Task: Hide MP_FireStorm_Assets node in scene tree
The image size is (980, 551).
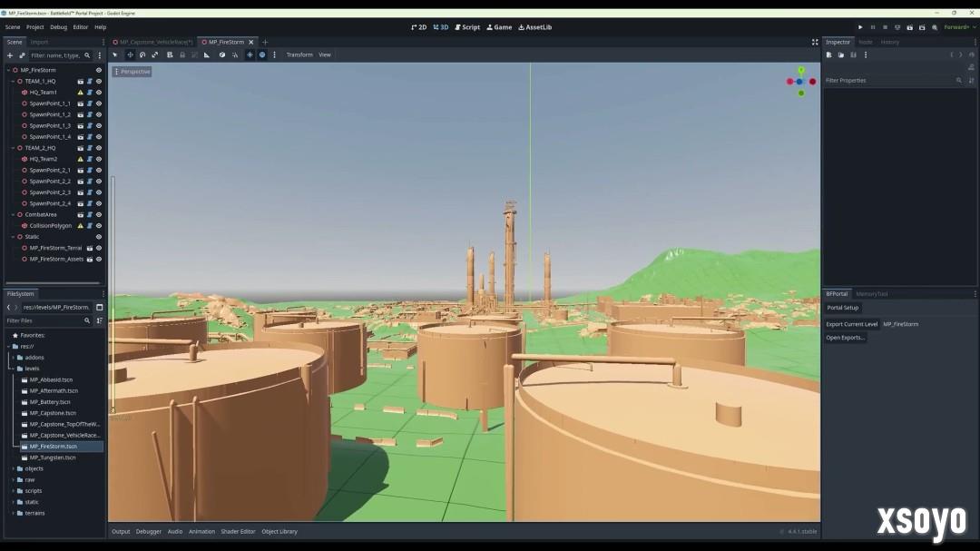Action: click(99, 260)
